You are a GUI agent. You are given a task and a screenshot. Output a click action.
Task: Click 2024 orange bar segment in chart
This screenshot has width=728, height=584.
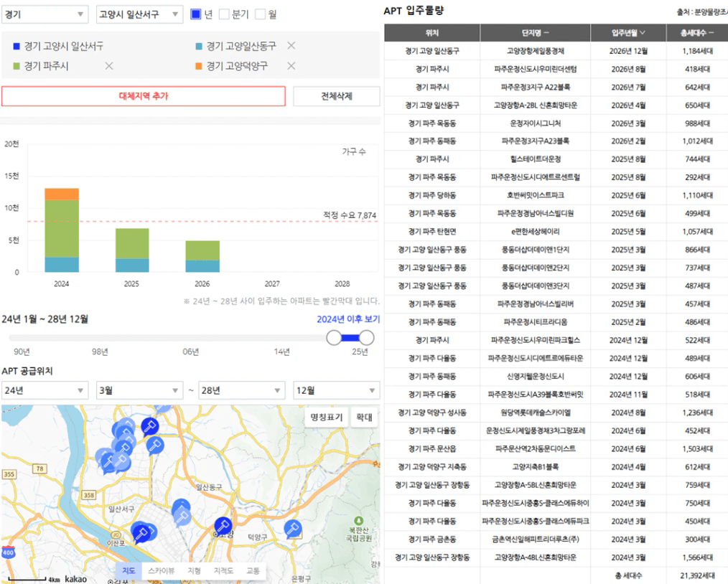click(62, 194)
